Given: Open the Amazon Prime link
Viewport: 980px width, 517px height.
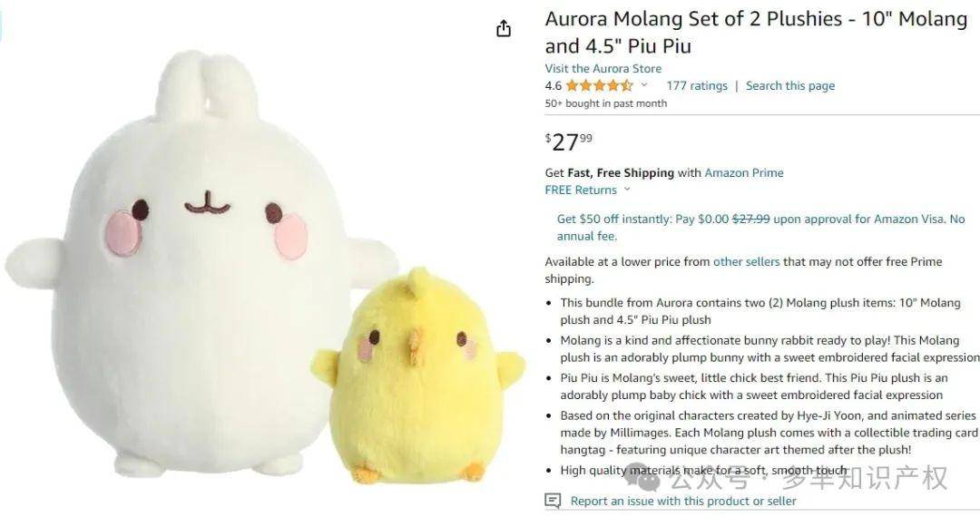Looking at the screenshot, I should click(x=744, y=173).
